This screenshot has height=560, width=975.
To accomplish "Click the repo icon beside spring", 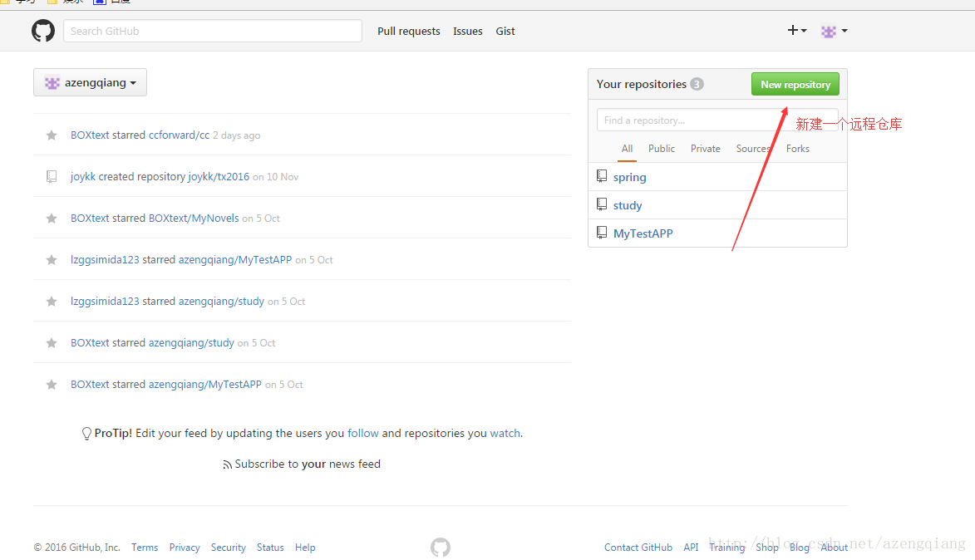I will pos(602,176).
